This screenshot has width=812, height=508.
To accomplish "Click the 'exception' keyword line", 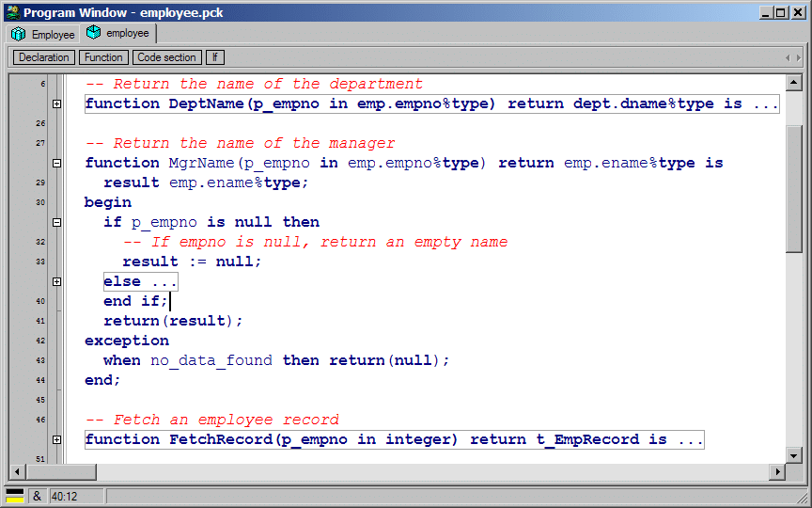I will click(127, 341).
